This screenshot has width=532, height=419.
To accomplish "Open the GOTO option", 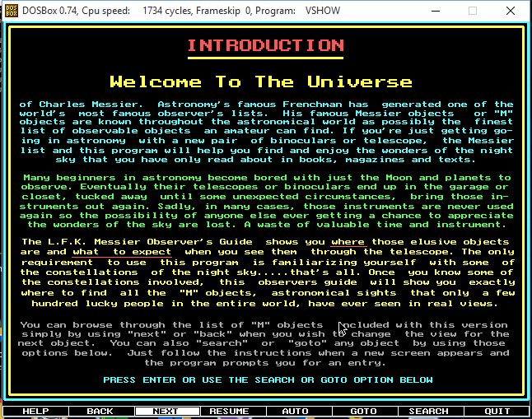I will [363, 411].
